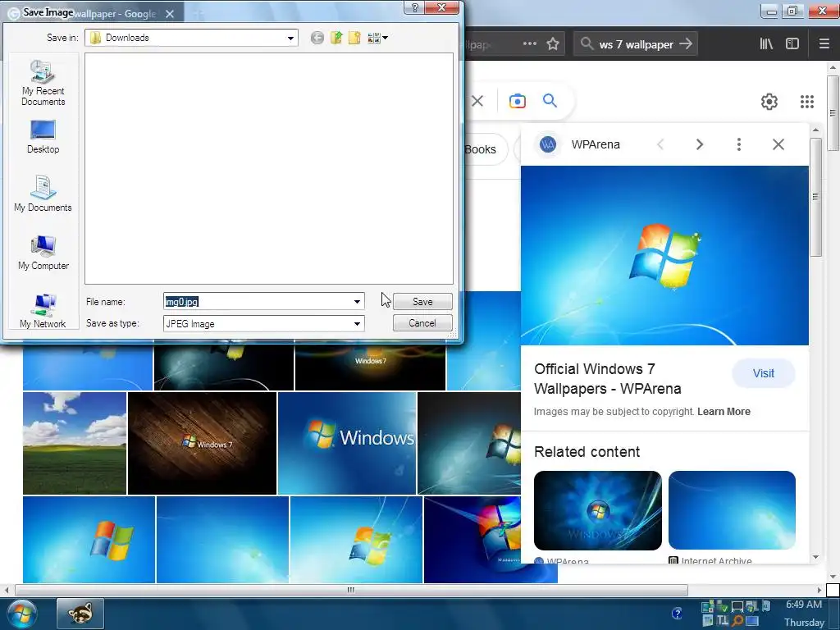Select My Documents in the places bar
This screenshot has height=630, width=840.
[43, 194]
